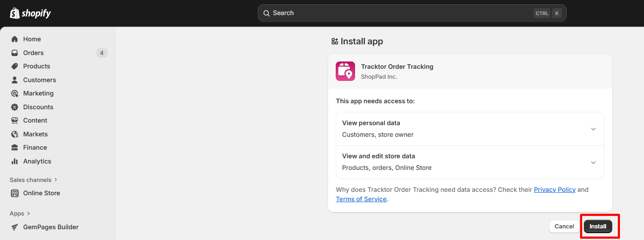
Task: Click the Shopify logo in header
Action: [30, 13]
